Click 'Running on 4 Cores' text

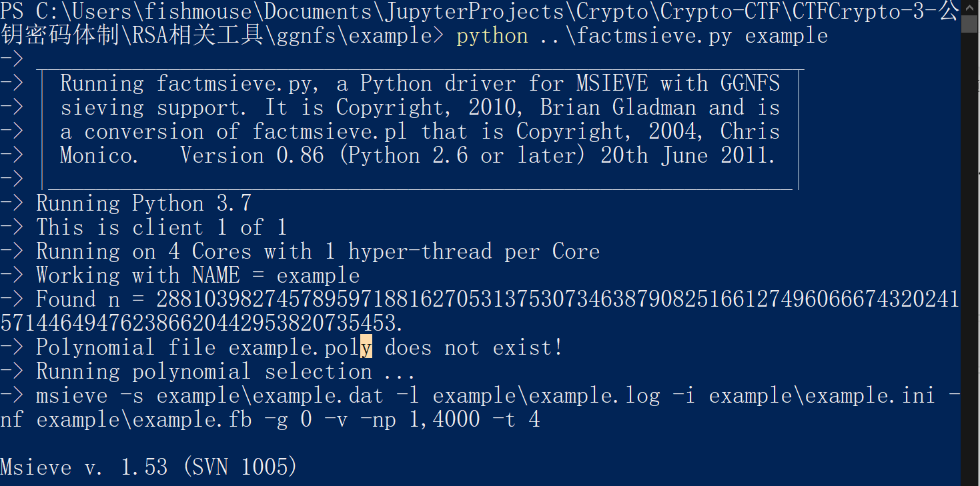click(x=143, y=251)
